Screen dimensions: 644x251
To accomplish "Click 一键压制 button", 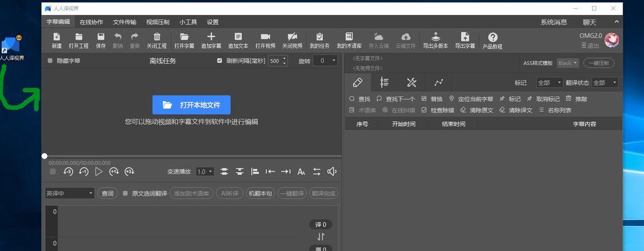I will click(599, 63).
